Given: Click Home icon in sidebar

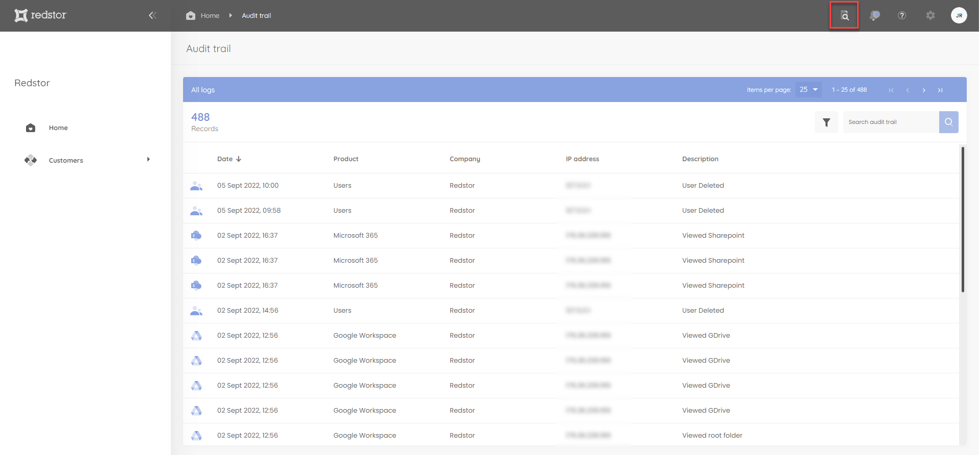Looking at the screenshot, I should (x=31, y=128).
